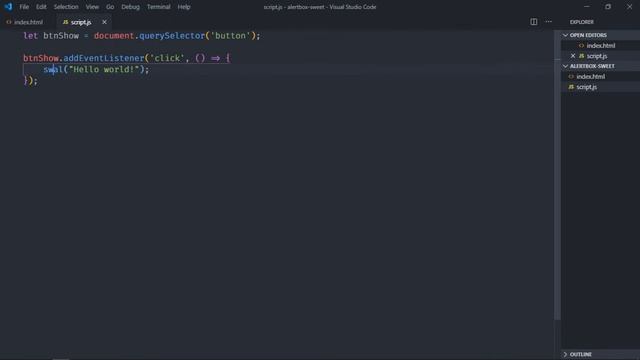The width and height of the screenshot is (640, 360).
Task: Minimize the VS Code window
Action: pyautogui.click(x=587, y=7)
